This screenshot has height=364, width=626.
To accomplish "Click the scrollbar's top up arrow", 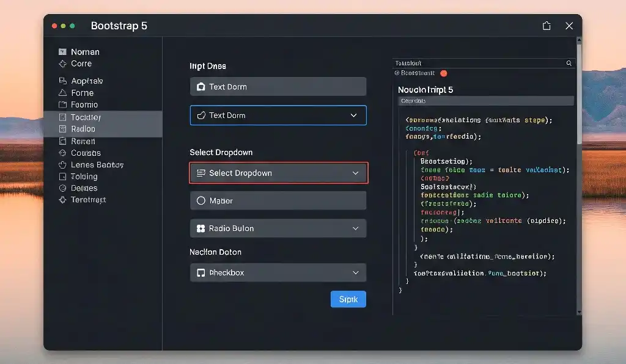I will [580, 40].
